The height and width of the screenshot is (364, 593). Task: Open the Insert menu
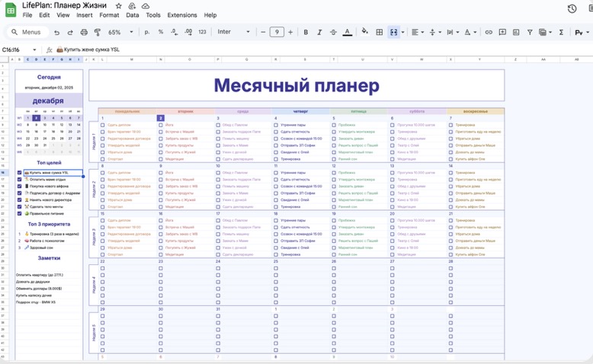(85, 15)
